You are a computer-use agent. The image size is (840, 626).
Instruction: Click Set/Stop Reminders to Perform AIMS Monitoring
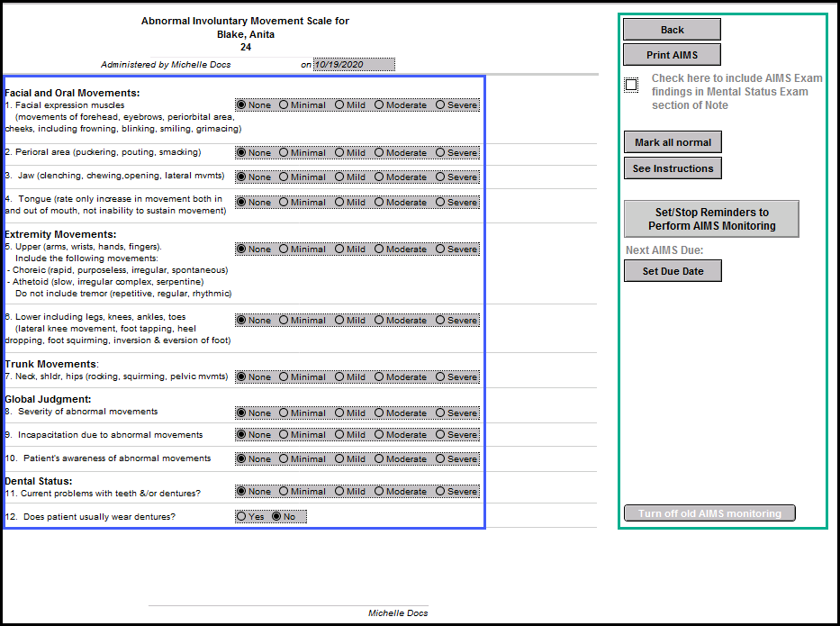710,219
